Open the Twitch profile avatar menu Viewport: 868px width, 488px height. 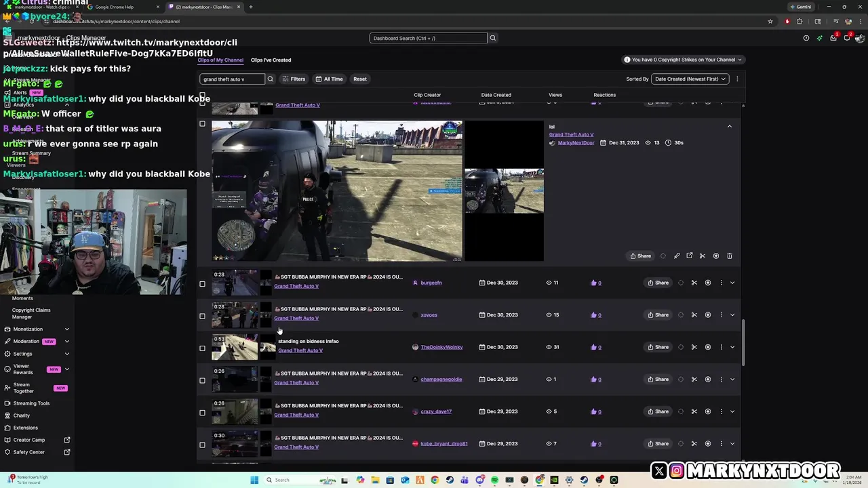pos(861,38)
